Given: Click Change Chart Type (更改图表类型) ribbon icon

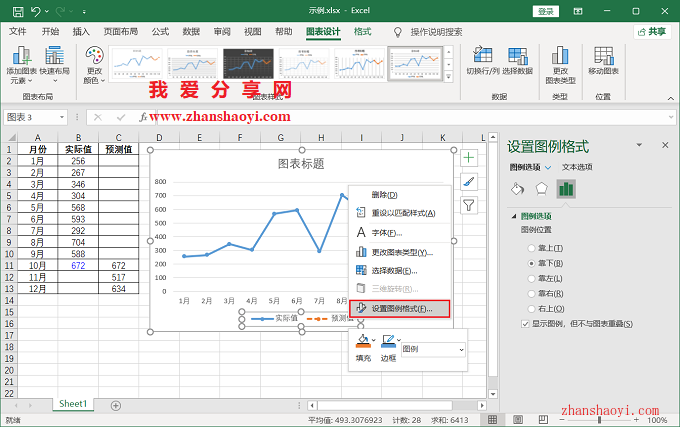Looking at the screenshot, I should (x=560, y=55).
